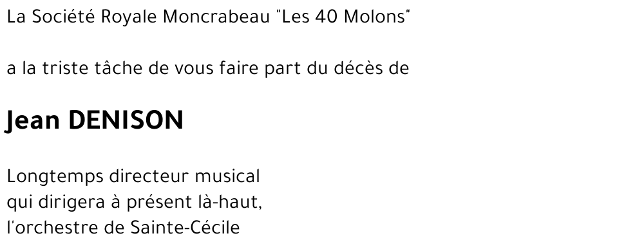
Task: Click the line 'qui dirigera à présent là-haut,'
Action: (x=135, y=202)
